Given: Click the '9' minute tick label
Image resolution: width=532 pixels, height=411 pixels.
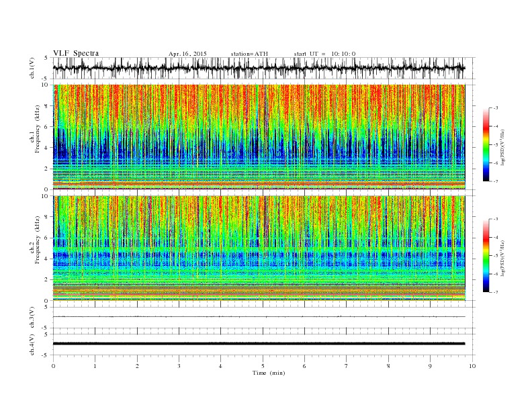Looking at the screenshot, I should (x=430, y=366).
